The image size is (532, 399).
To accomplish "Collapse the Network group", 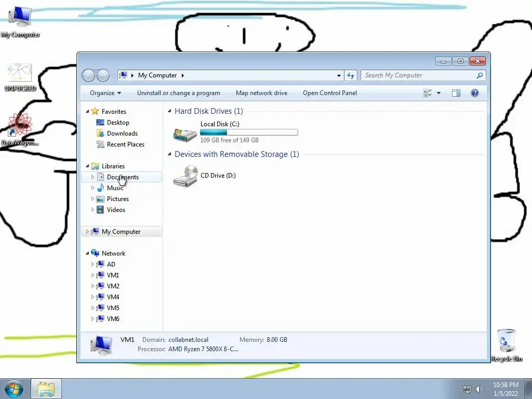I will [87, 253].
